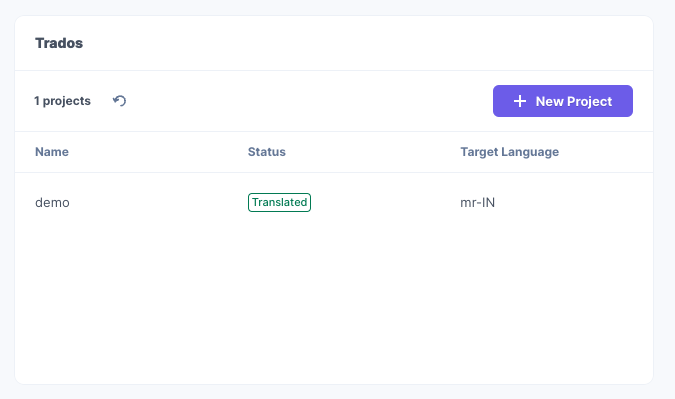The height and width of the screenshot is (399, 675).
Task: Sort by the Target Language column header
Action: click(509, 152)
